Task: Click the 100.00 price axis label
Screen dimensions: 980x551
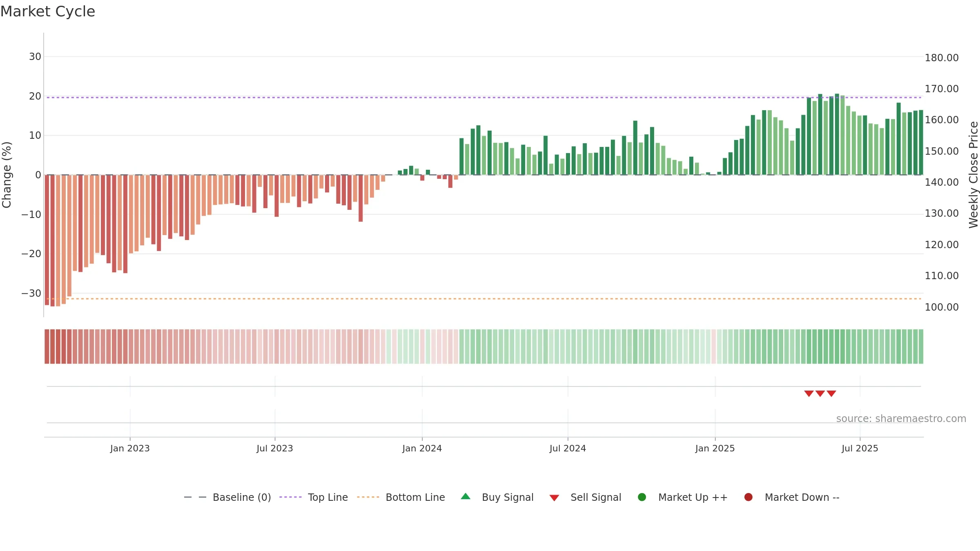Action: pyautogui.click(x=942, y=307)
